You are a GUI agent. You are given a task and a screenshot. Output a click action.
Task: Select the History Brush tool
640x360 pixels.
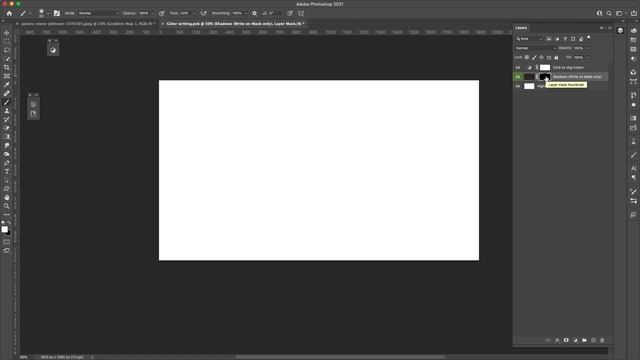pos(7,119)
